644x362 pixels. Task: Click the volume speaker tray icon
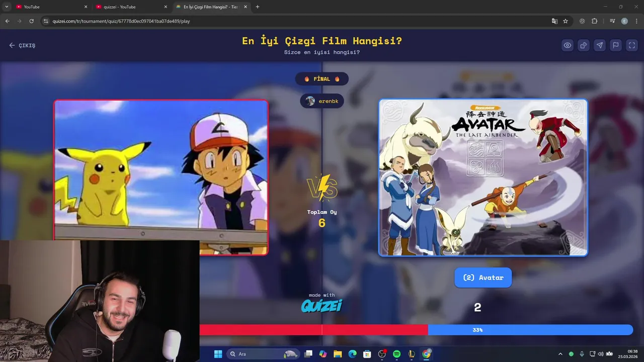pos(601,354)
